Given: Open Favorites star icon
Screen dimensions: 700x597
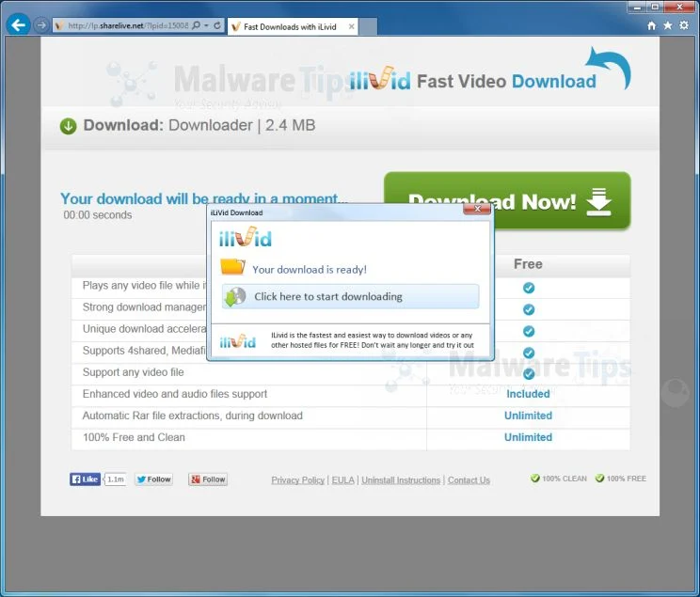Looking at the screenshot, I should pyautogui.click(x=667, y=25).
